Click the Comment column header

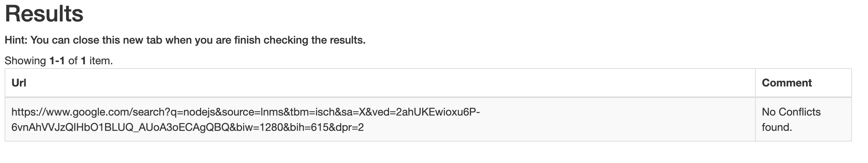(x=786, y=83)
